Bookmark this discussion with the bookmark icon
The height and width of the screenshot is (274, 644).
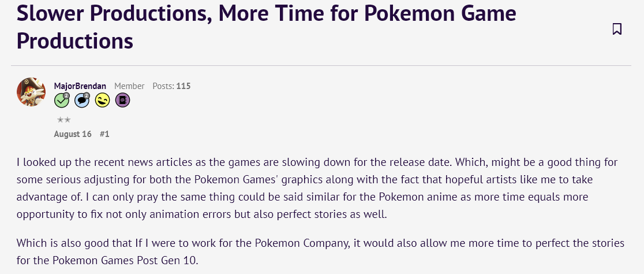pos(617,29)
